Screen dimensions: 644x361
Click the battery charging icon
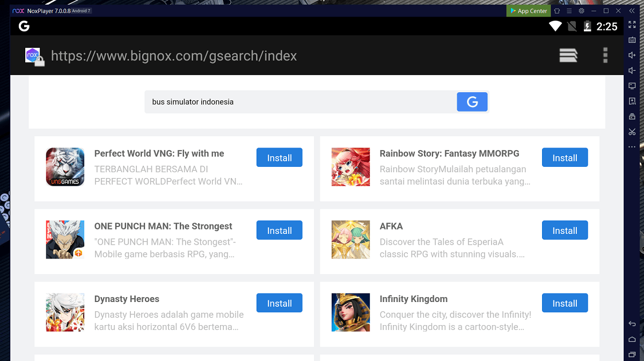point(588,26)
